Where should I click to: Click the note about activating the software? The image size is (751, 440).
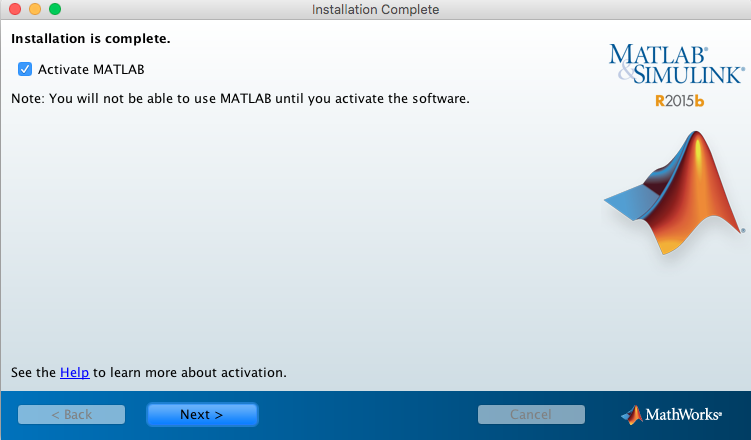[x=240, y=99]
